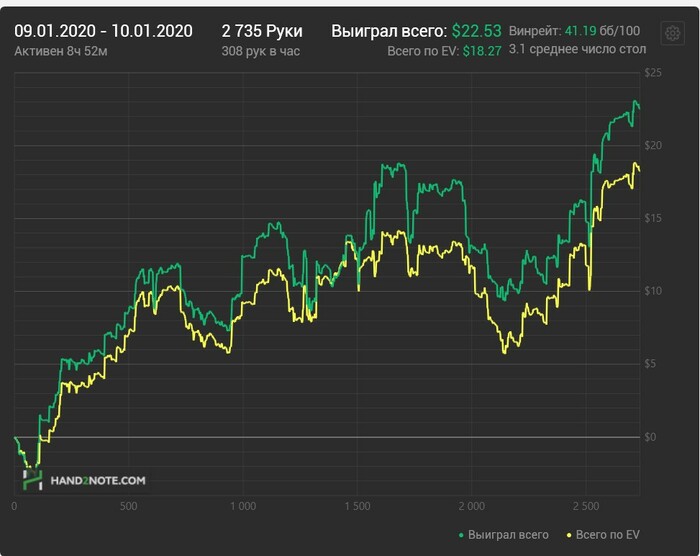700x556 pixels.
Task: Click the EV total value $18.27
Action: 482,51
